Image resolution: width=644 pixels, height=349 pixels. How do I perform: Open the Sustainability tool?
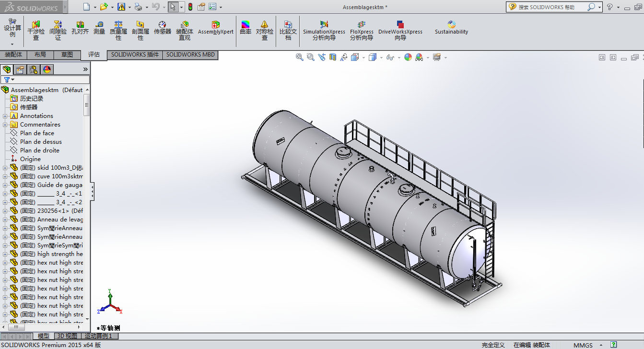[x=451, y=28]
